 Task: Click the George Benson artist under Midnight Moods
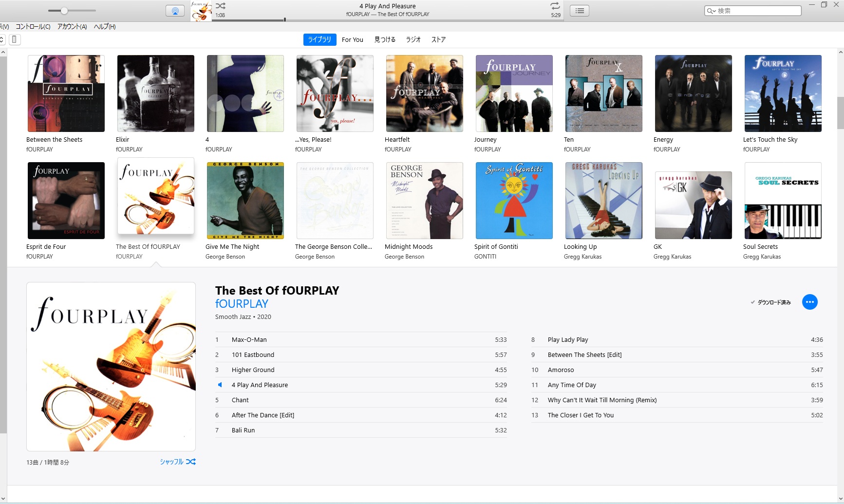tap(404, 257)
